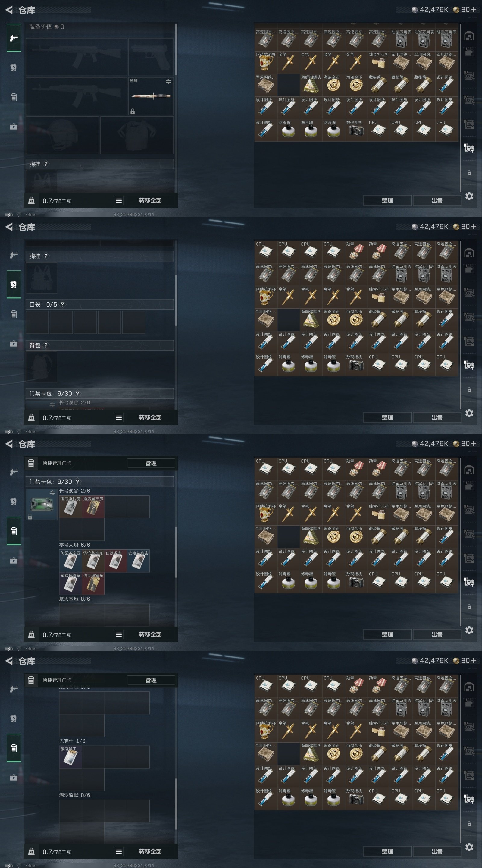Open the help icon beside 口袋: 0/5
482x868 pixels.
point(62,304)
